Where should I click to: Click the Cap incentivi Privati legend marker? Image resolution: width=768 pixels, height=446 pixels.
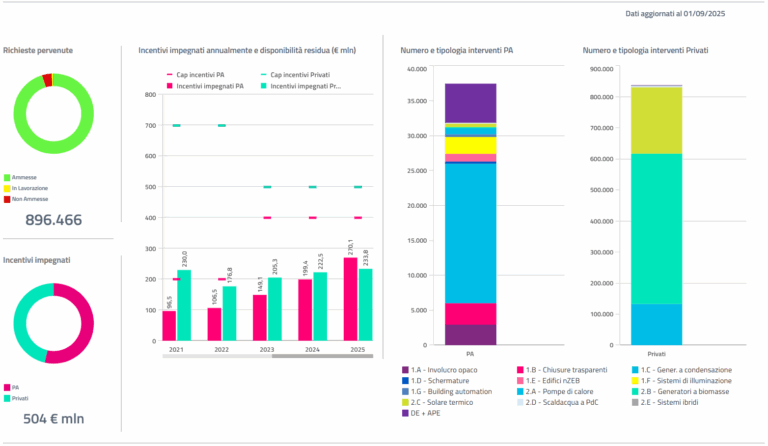click(x=264, y=75)
